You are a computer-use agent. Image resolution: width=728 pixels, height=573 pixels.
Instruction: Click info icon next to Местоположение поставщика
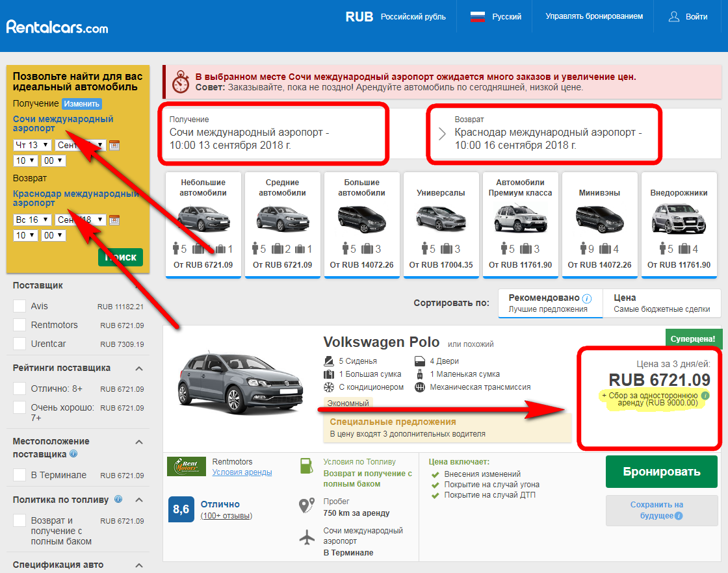point(73,453)
